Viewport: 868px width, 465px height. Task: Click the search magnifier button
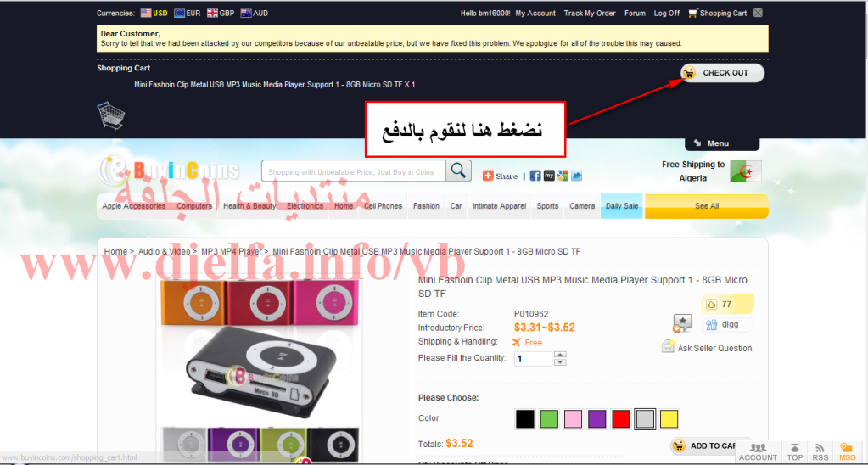click(458, 171)
